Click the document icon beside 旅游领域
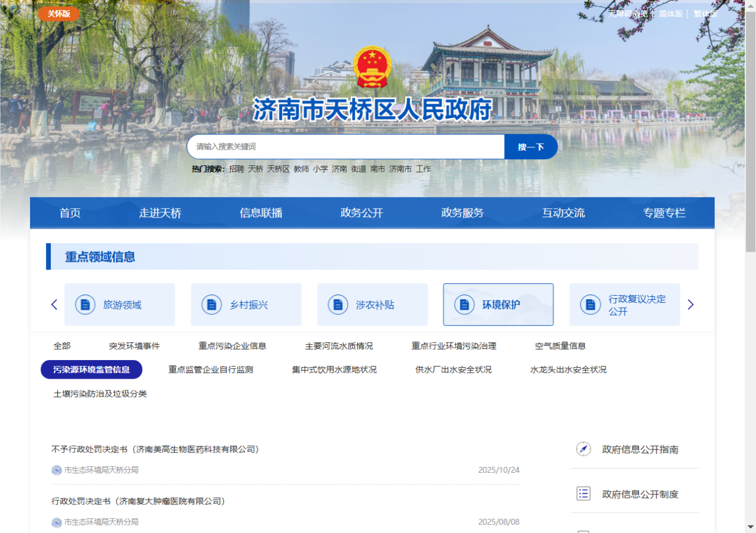The width and height of the screenshot is (756, 533). coord(85,305)
